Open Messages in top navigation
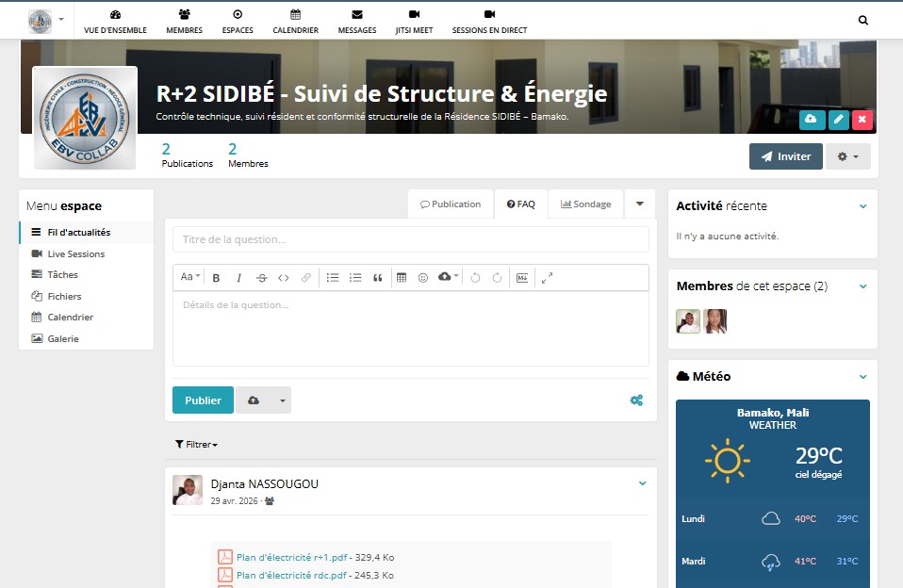Image resolution: width=903 pixels, height=588 pixels. click(x=357, y=22)
